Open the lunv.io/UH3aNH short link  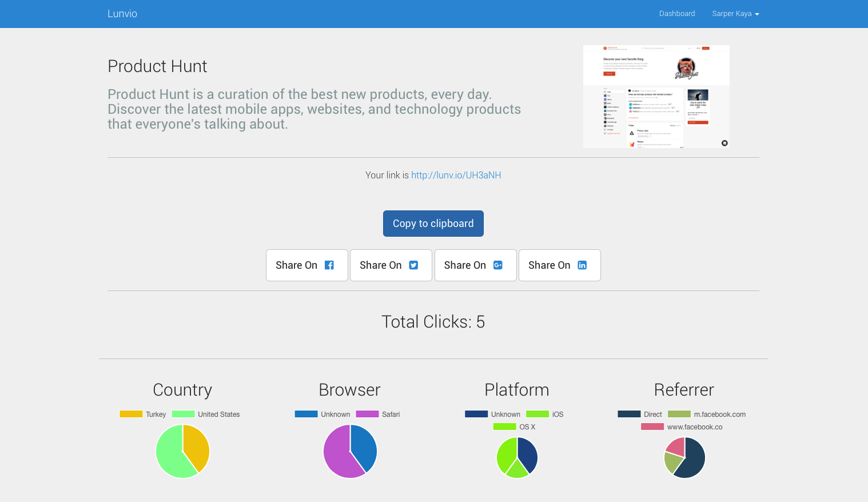click(x=456, y=176)
